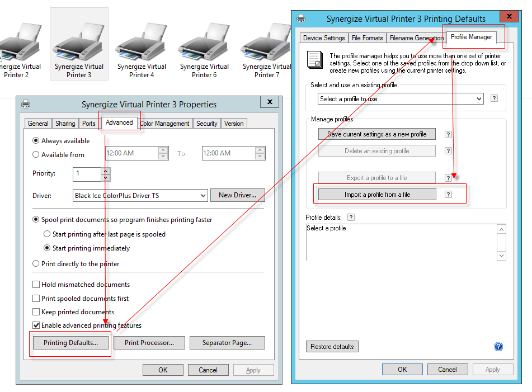Open the Security tab
532x392 pixels.
(x=206, y=124)
